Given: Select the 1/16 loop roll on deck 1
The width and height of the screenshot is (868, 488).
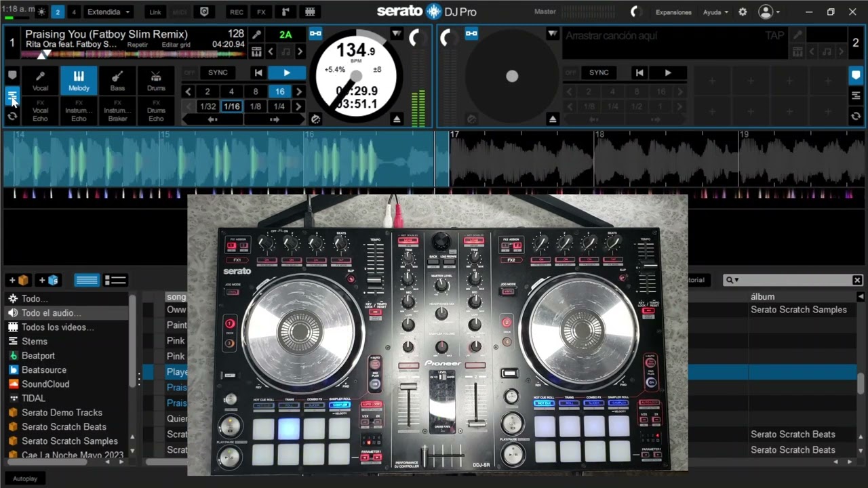Looking at the screenshot, I should point(231,106).
